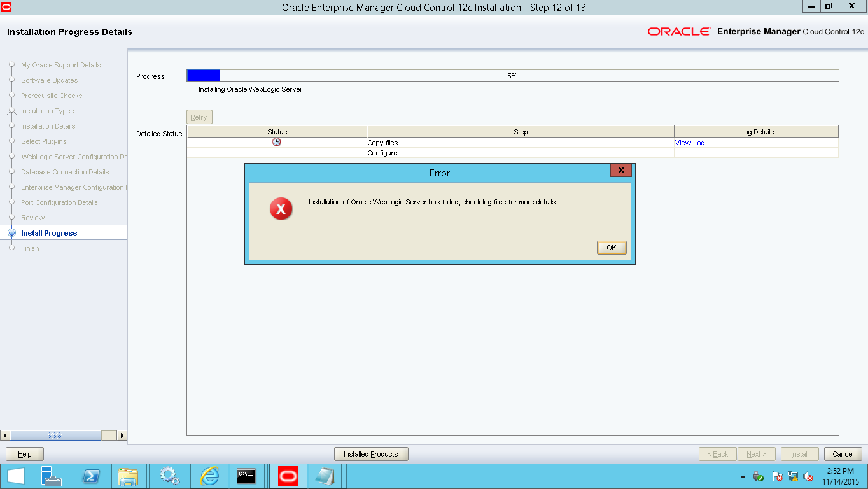Switch to Command Prompt in the taskbar
Image resolution: width=868 pixels, height=489 pixels.
pos(246,476)
